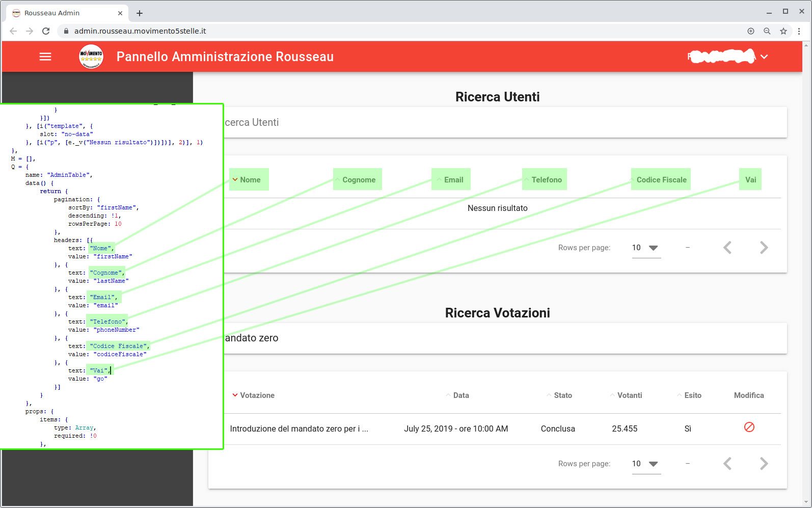
Task: Go to previous page of votes table
Action: point(727,464)
